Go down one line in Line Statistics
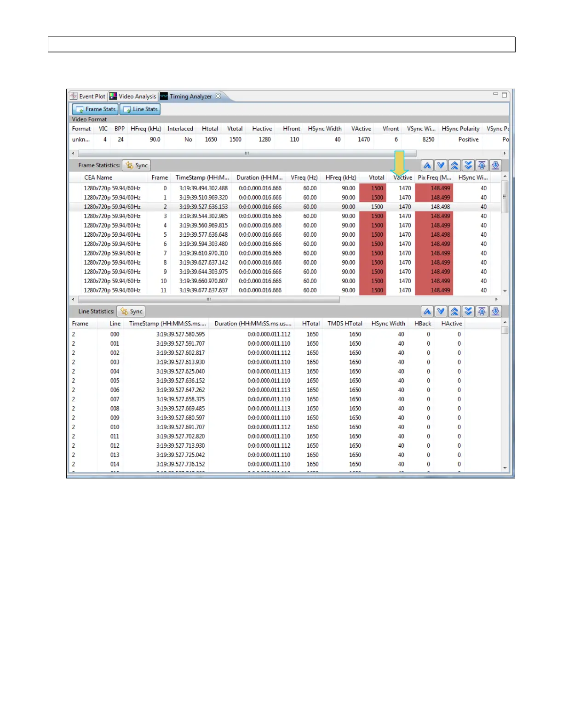The width and height of the screenshot is (563, 728). (x=441, y=312)
